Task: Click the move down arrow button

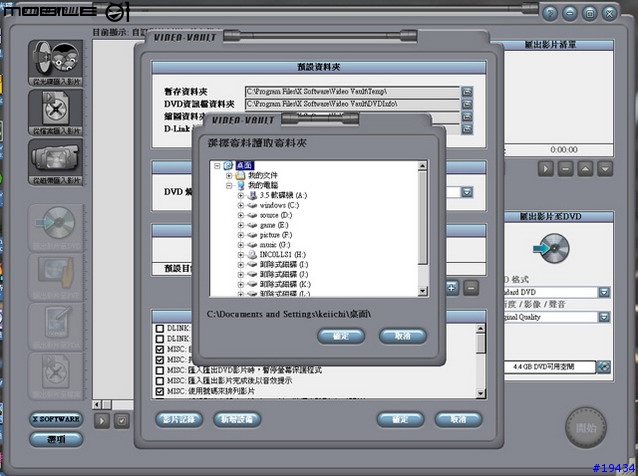Action: click(x=605, y=168)
